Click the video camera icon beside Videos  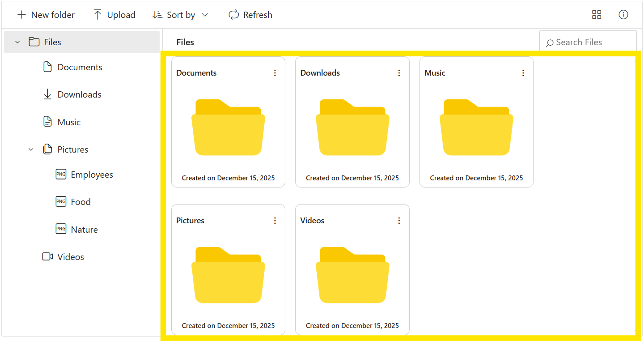click(x=47, y=256)
